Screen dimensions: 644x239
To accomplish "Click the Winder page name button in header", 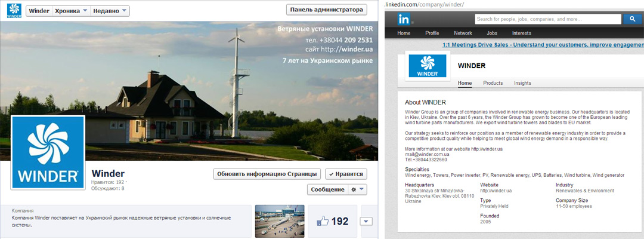I will tap(39, 11).
